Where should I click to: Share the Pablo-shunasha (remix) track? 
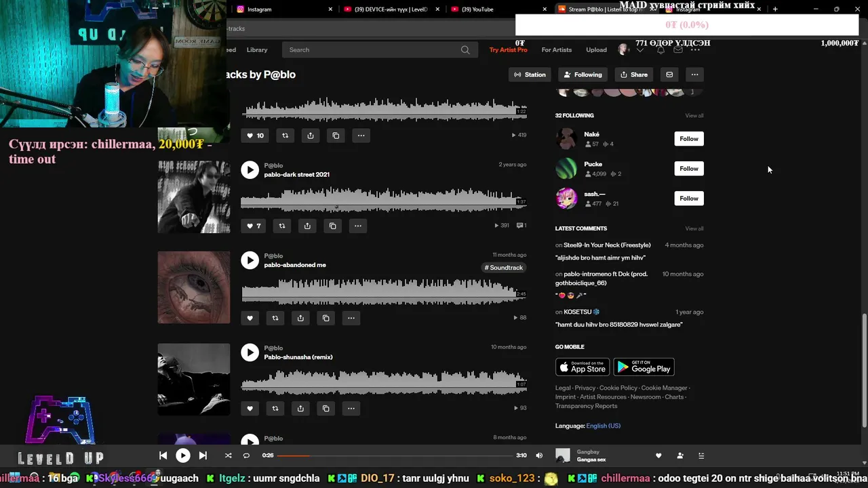[x=300, y=408]
